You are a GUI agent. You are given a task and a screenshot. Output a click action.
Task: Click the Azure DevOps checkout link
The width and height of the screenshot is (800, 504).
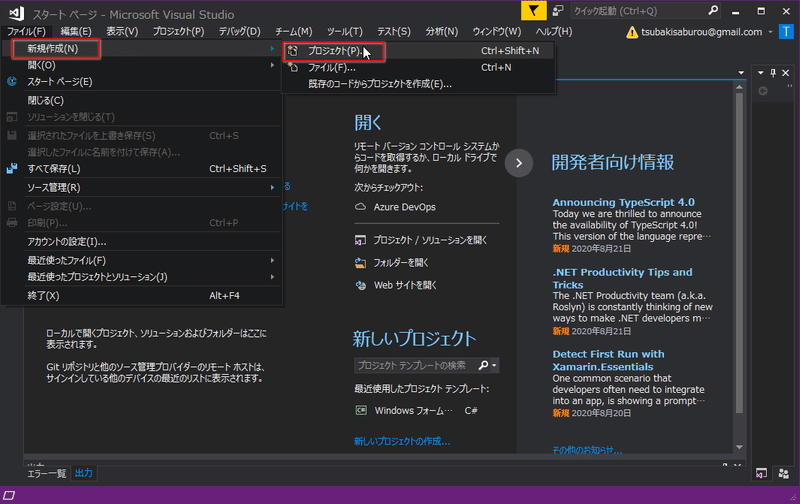[405, 207]
